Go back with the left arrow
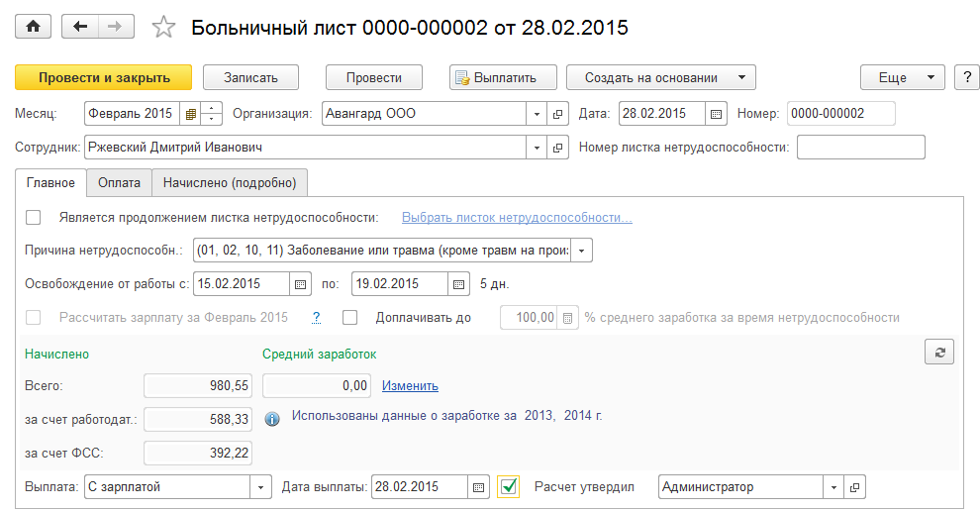Viewport: 980px width, 511px height. click(78, 27)
